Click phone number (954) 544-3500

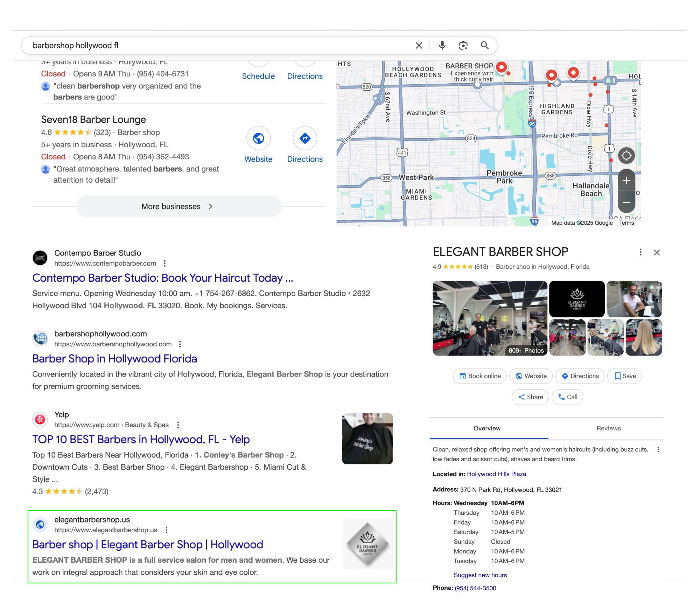click(475, 588)
